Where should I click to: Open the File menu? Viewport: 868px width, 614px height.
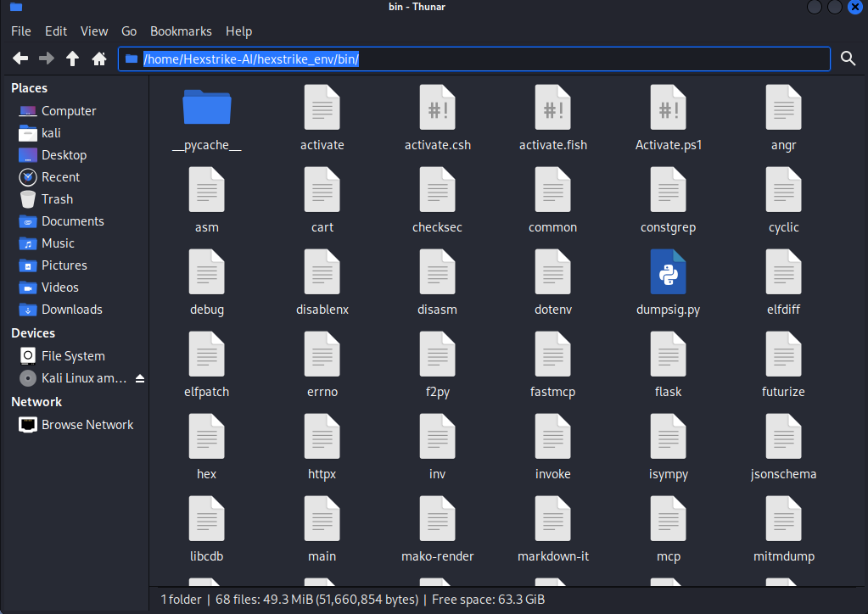pyautogui.click(x=21, y=31)
